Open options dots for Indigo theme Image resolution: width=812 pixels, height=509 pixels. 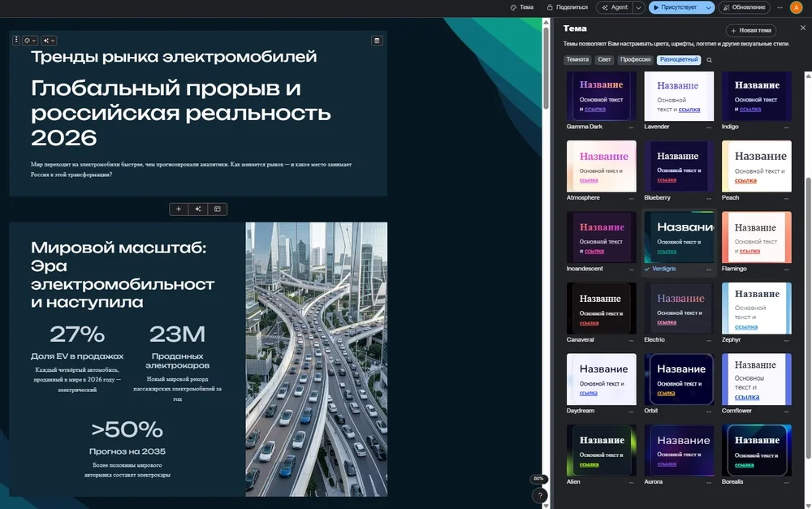click(787, 127)
